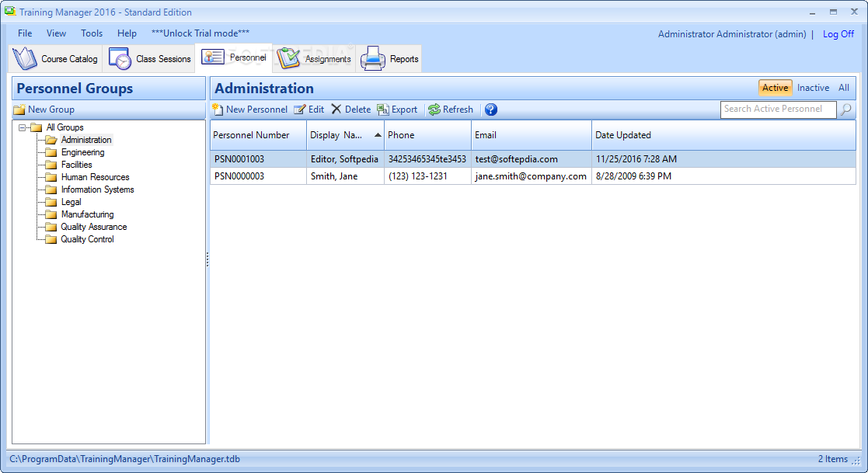The height and width of the screenshot is (473, 868).
Task: Open the Help menu
Action: pos(127,33)
